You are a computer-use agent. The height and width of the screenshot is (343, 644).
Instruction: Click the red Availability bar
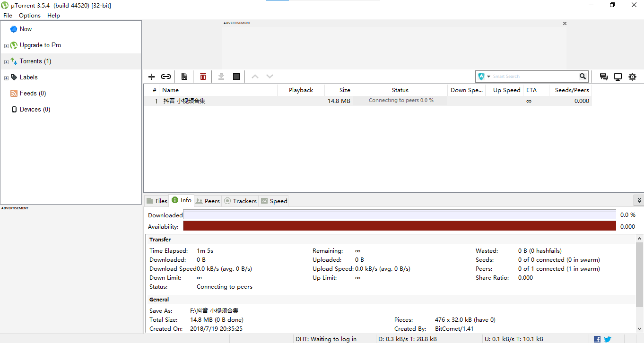pos(400,226)
